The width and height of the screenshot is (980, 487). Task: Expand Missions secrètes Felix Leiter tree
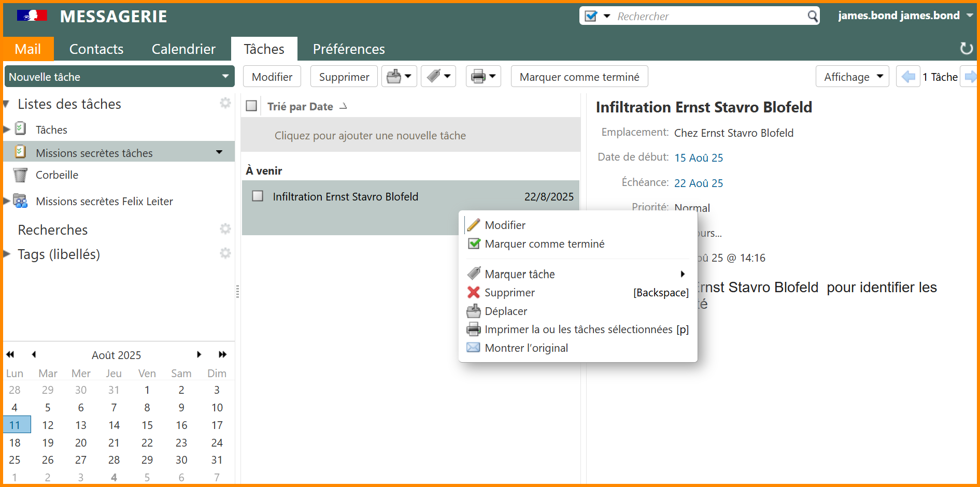coord(7,201)
